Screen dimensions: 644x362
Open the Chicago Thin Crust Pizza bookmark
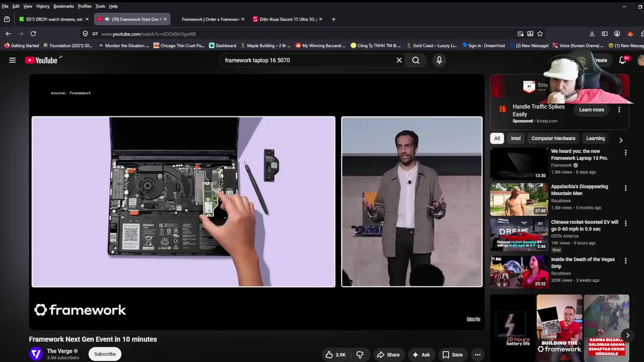pos(179,46)
